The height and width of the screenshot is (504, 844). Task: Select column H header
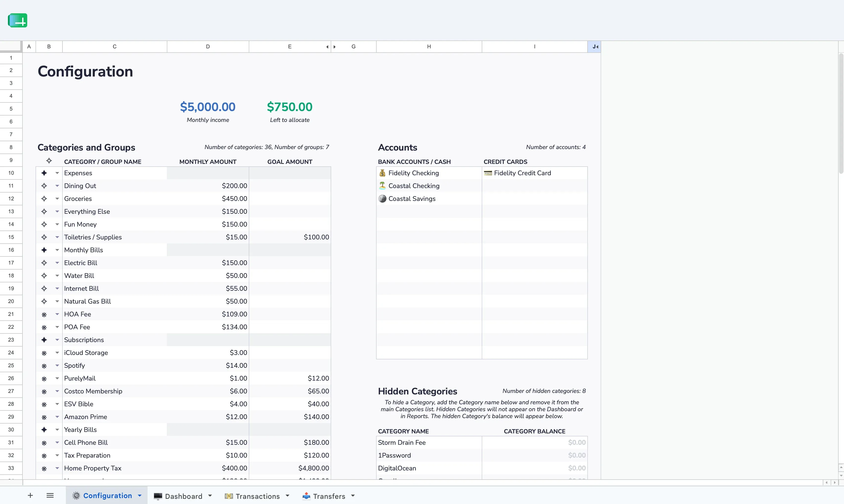429,47
